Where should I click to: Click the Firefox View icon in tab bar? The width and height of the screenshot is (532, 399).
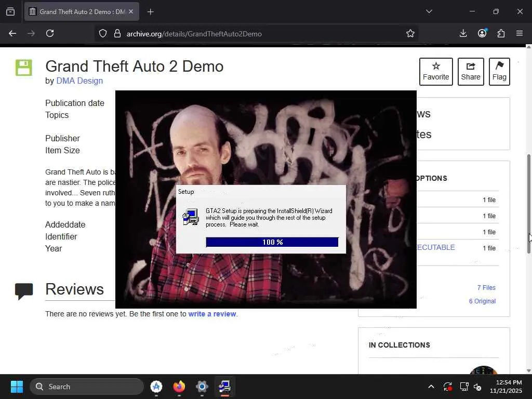(10, 11)
